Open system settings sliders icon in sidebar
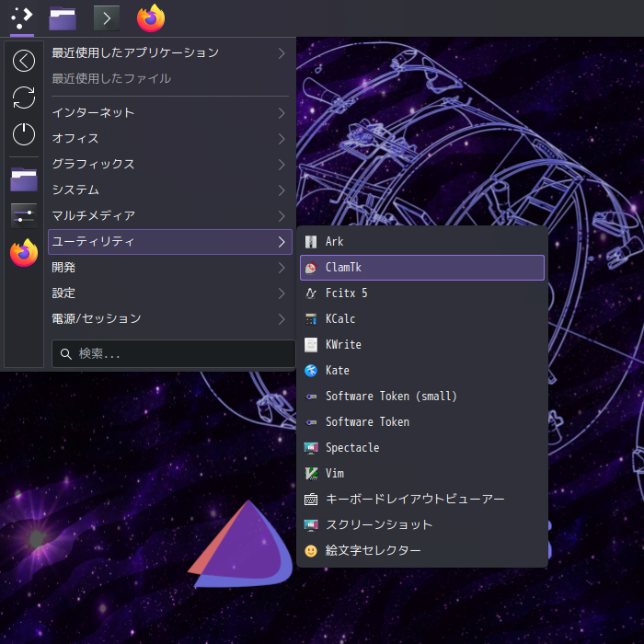 coord(24,215)
